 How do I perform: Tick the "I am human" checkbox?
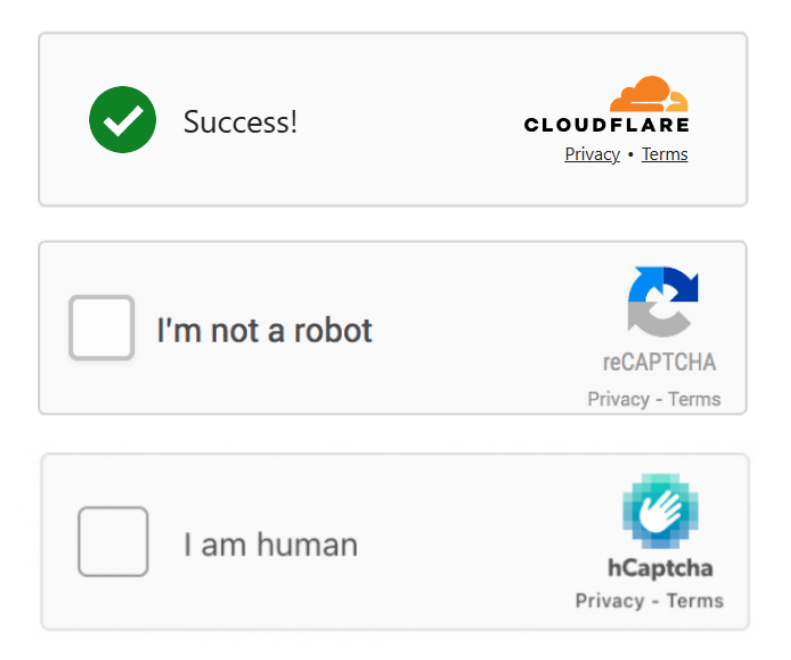click(113, 541)
